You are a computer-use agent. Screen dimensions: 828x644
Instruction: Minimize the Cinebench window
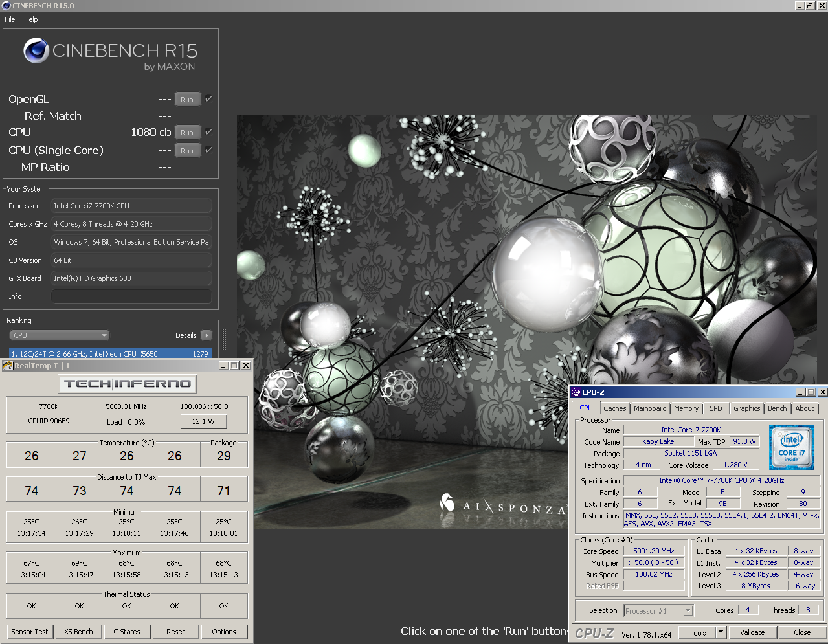[x=800, y=6]
